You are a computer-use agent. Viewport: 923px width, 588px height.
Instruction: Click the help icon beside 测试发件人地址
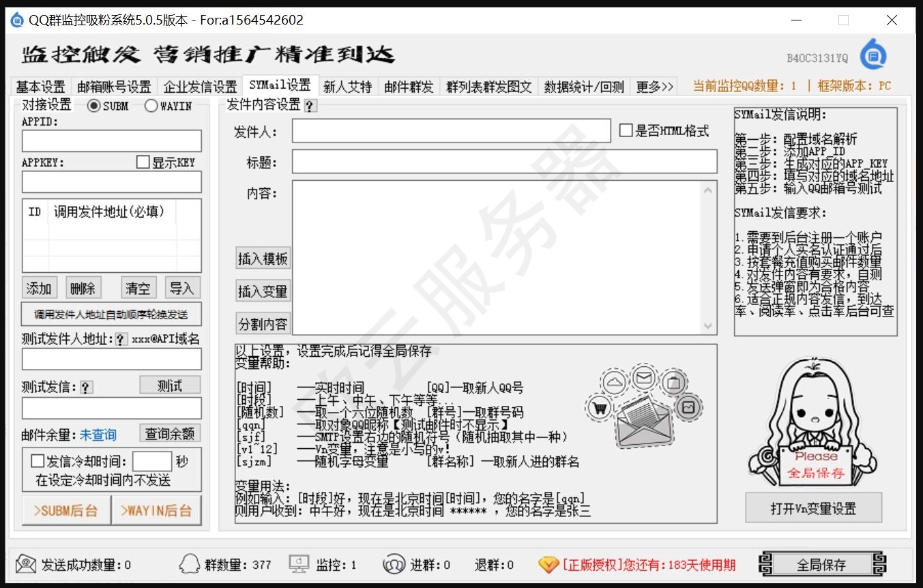(x=121, y=339)
